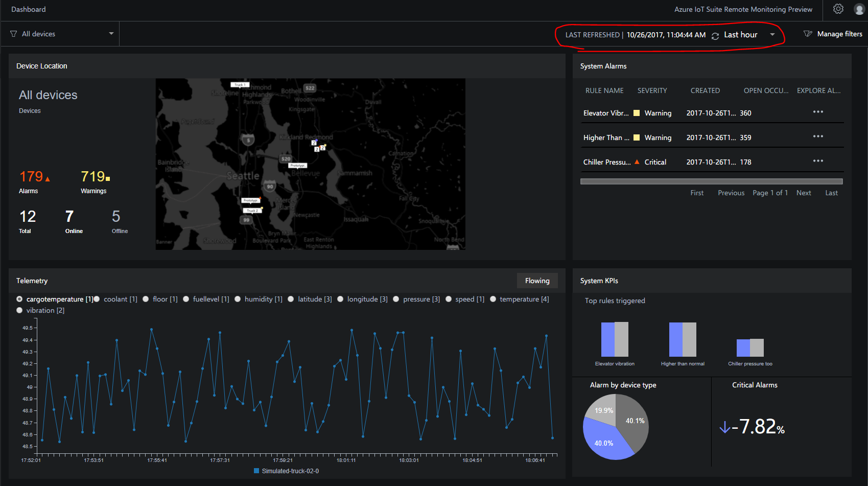Select the vibration telemetry radio button
Screen dimensions: 868x486
(x=19, y=310)
